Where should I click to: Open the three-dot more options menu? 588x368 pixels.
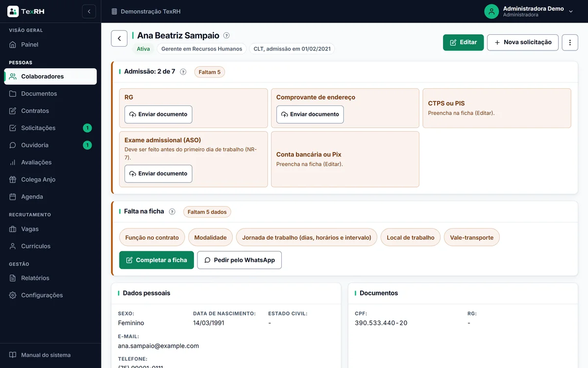coord(570,42)
